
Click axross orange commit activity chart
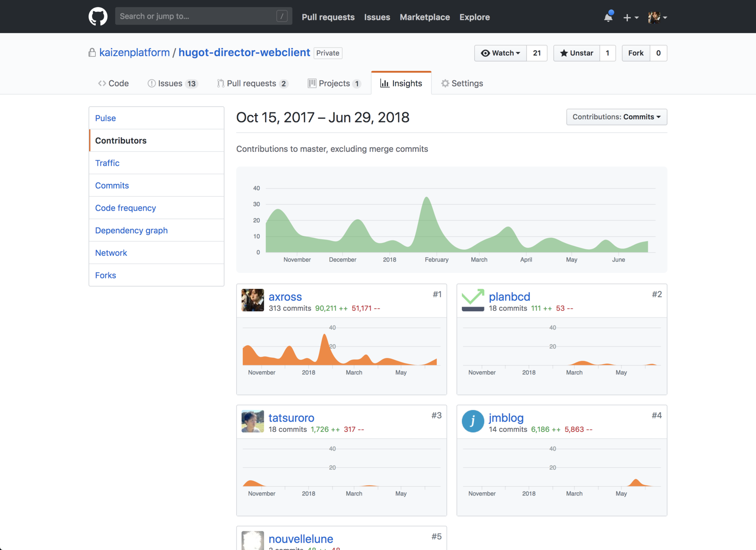(341, 350)
